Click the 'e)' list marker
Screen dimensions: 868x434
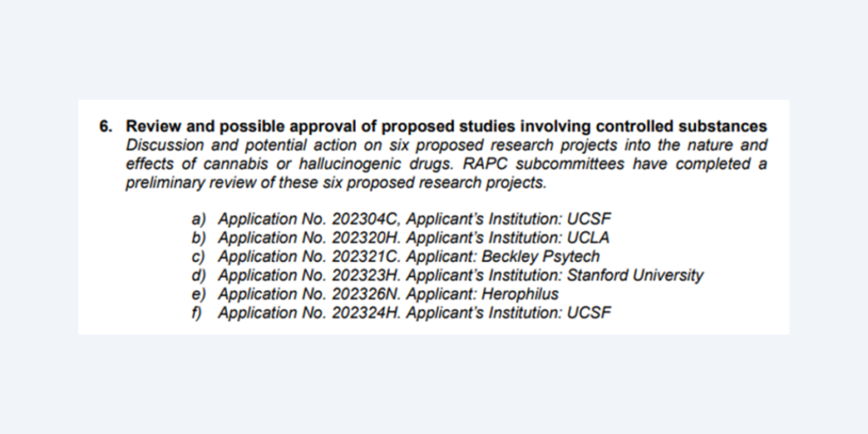click(x=198, y=294)
